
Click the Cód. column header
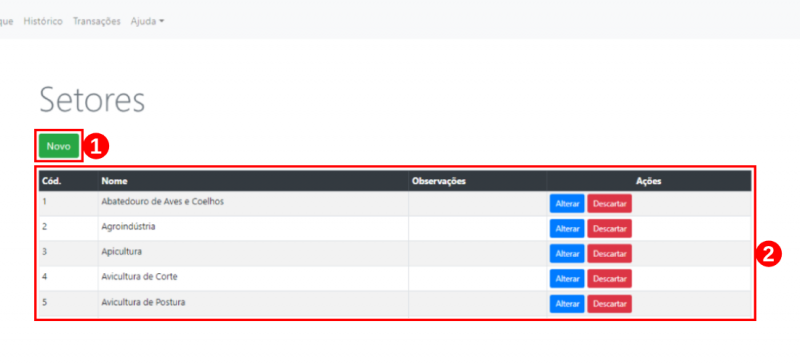point(68,181)
